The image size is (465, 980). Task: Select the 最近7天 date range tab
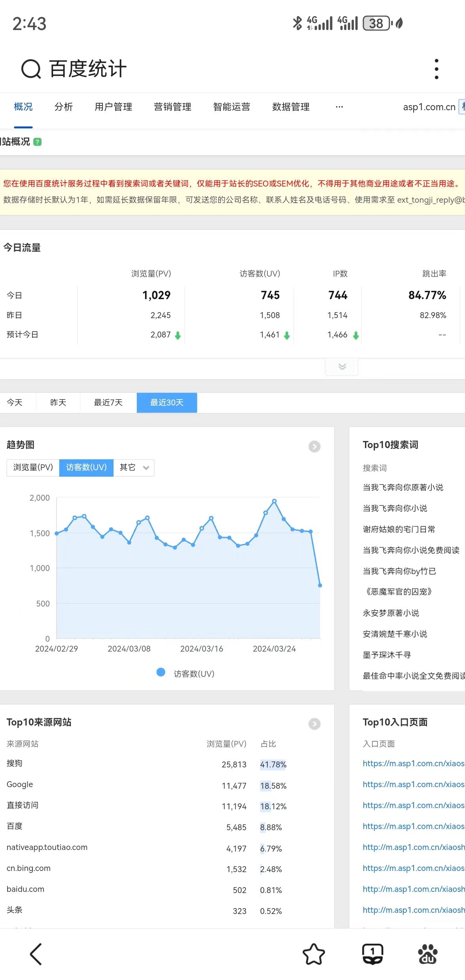[108, 403]
